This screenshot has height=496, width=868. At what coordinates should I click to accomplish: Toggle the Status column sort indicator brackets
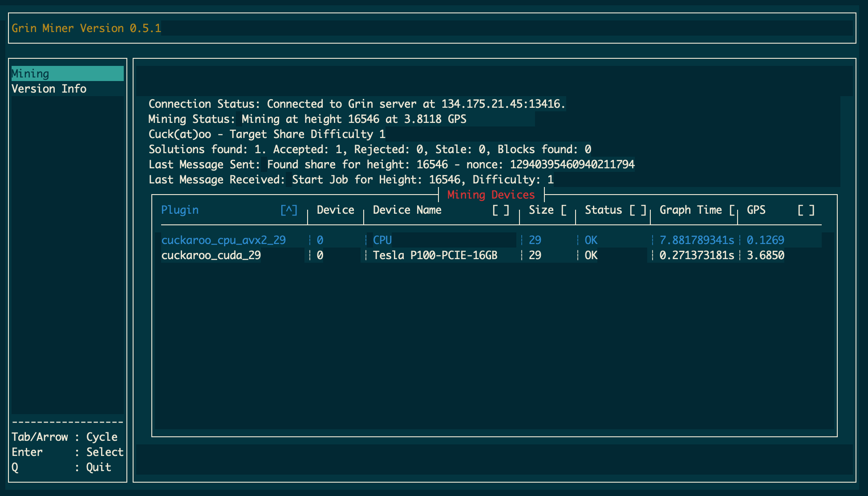[x=638, y=210]
